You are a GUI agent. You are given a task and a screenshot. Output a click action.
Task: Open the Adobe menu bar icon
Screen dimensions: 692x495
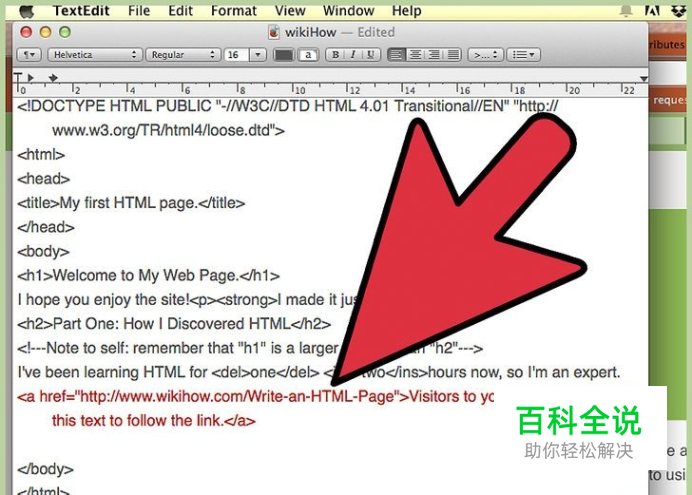652,10
